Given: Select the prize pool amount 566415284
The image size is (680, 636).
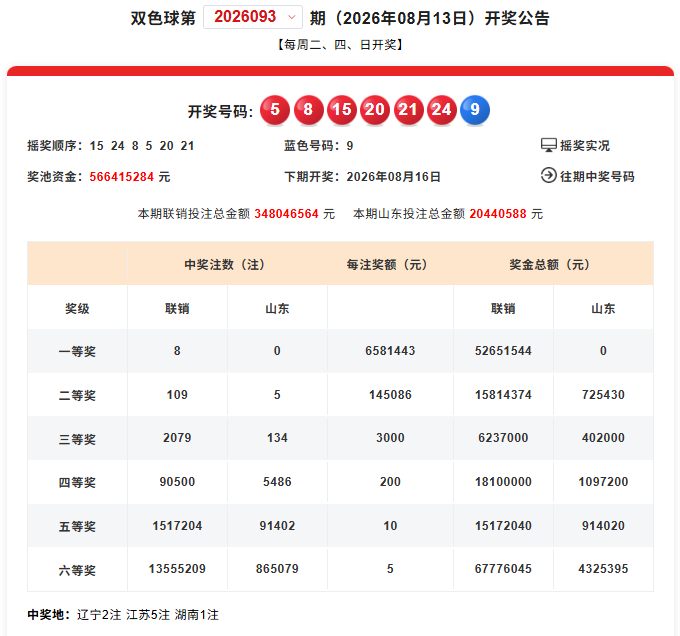Looking at the screenshot, I should pos(121,176).
